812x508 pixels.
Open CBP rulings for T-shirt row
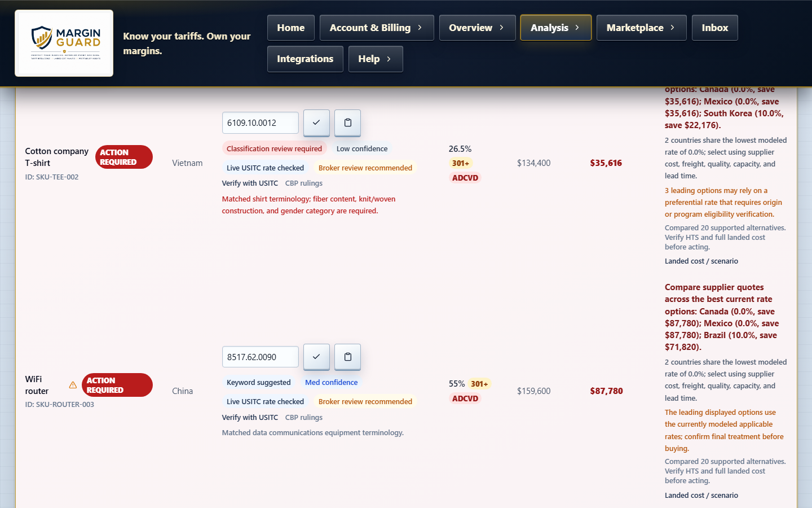tap(304, 183)
